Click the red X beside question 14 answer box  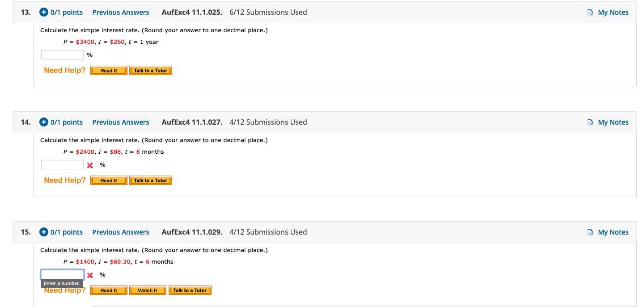90,165
